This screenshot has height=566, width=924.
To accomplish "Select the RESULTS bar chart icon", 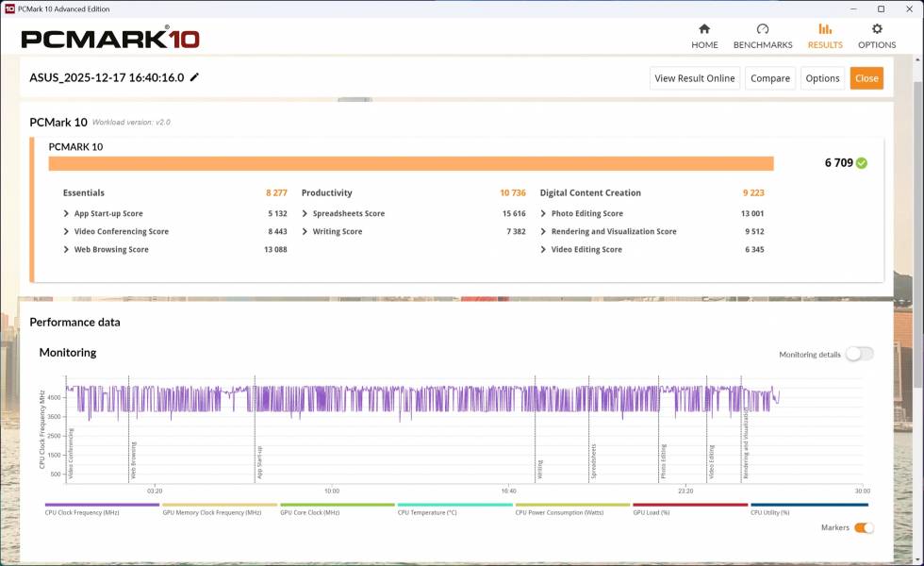I will point(825,29).
